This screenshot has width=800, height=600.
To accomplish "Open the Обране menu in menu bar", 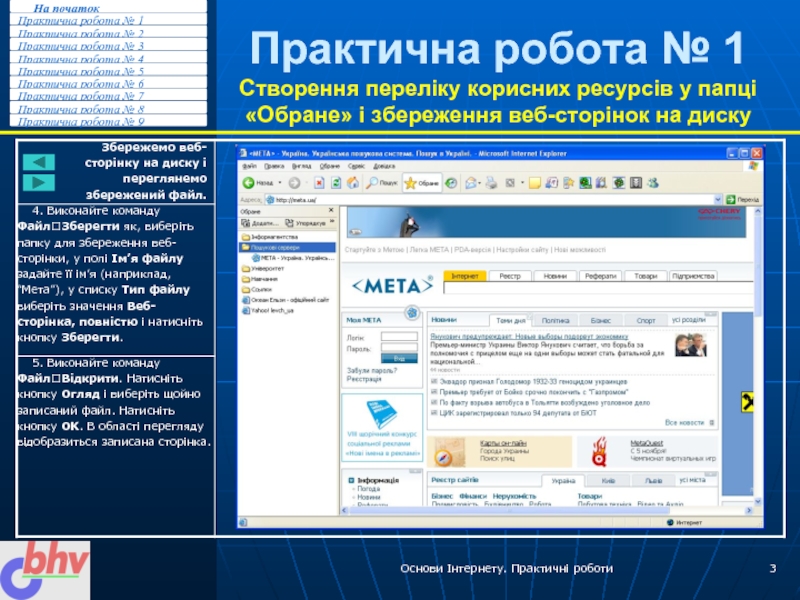I will [330, 166].
